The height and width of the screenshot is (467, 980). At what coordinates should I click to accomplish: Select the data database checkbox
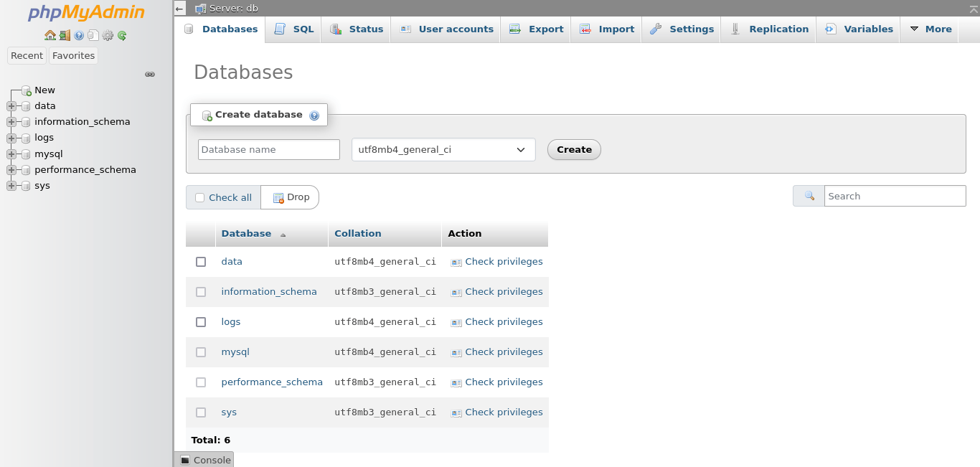coord(201,262)
